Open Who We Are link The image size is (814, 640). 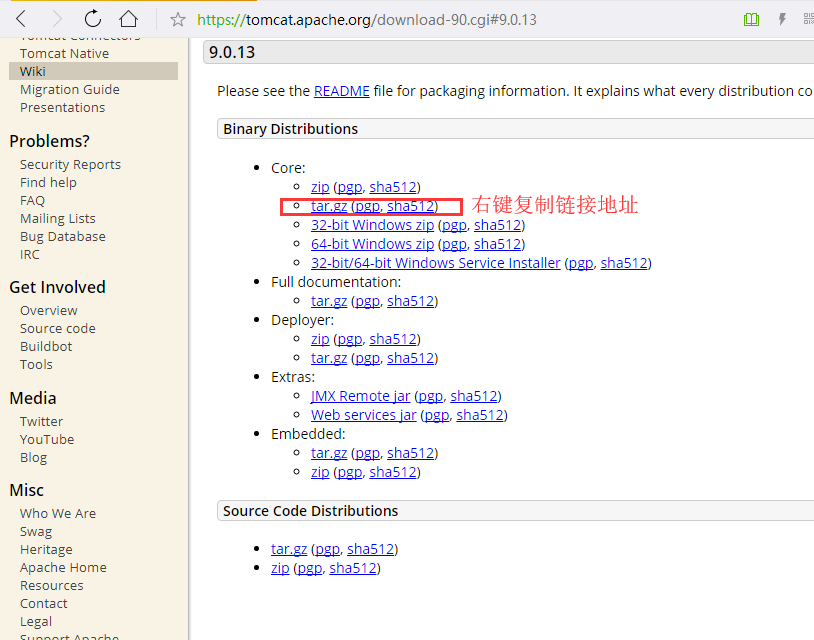click(58, 513)
